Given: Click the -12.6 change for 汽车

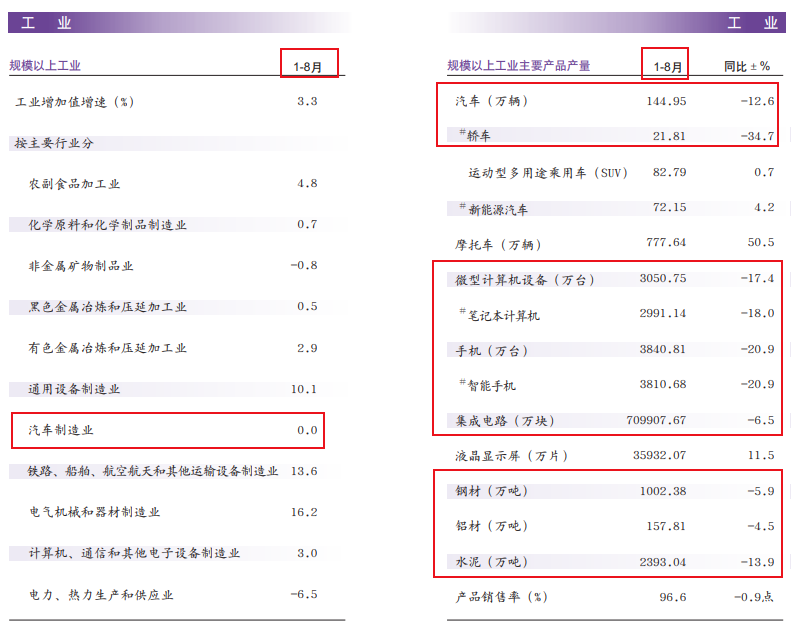Looking at the screenshot, I should pyautogui.click(x=757, y=101).
